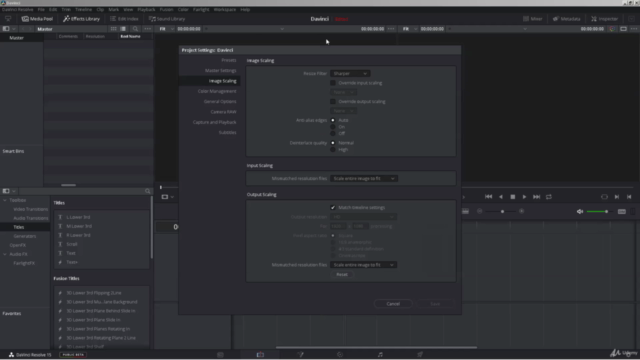Open the Color page icon

(x=340, y=355)
